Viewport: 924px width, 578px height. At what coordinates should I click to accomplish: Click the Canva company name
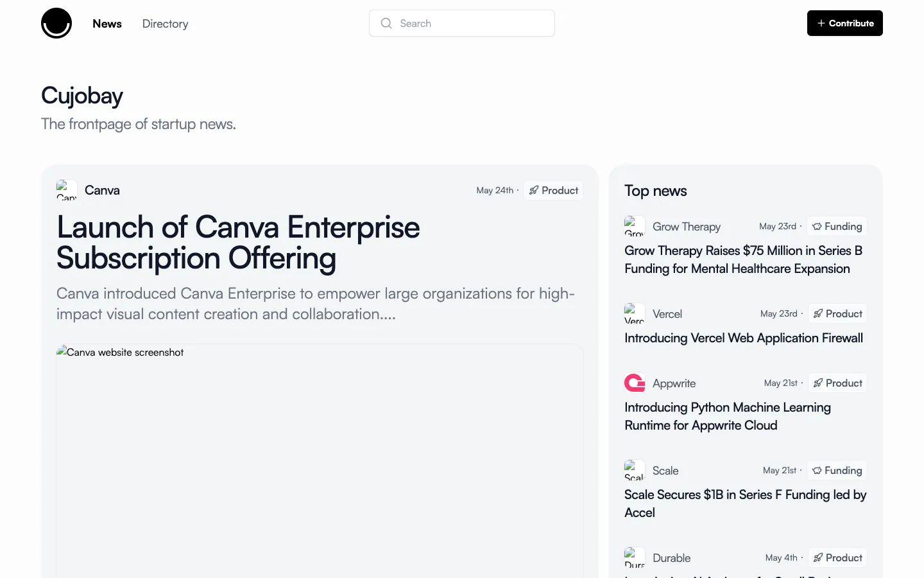click(x=102, y=190)
